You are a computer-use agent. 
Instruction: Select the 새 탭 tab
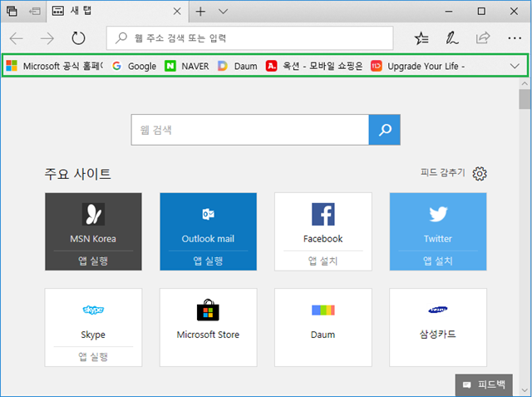click(x=117, y=11)
